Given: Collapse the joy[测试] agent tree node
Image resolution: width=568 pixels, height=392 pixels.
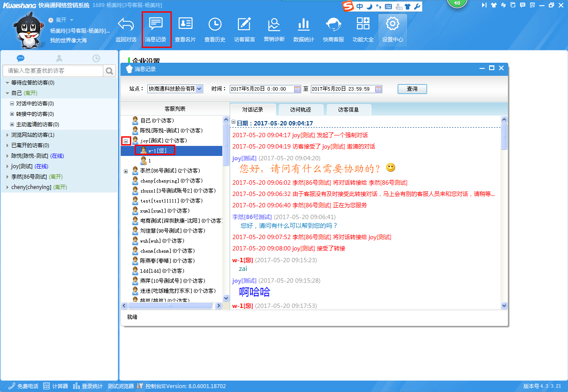Looking at the screenshot, I should click(126, 141).
